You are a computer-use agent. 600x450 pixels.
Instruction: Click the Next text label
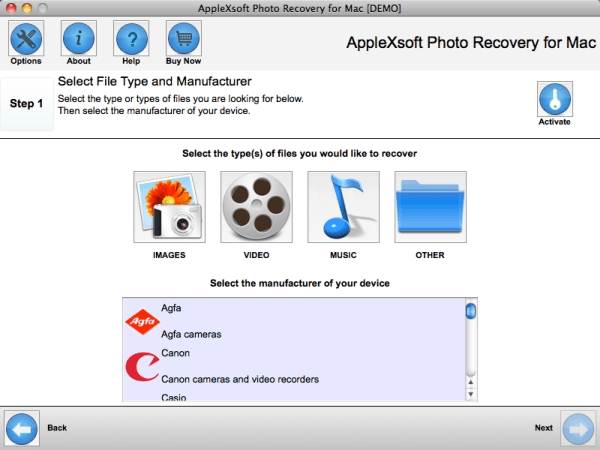tap(544, 428)
